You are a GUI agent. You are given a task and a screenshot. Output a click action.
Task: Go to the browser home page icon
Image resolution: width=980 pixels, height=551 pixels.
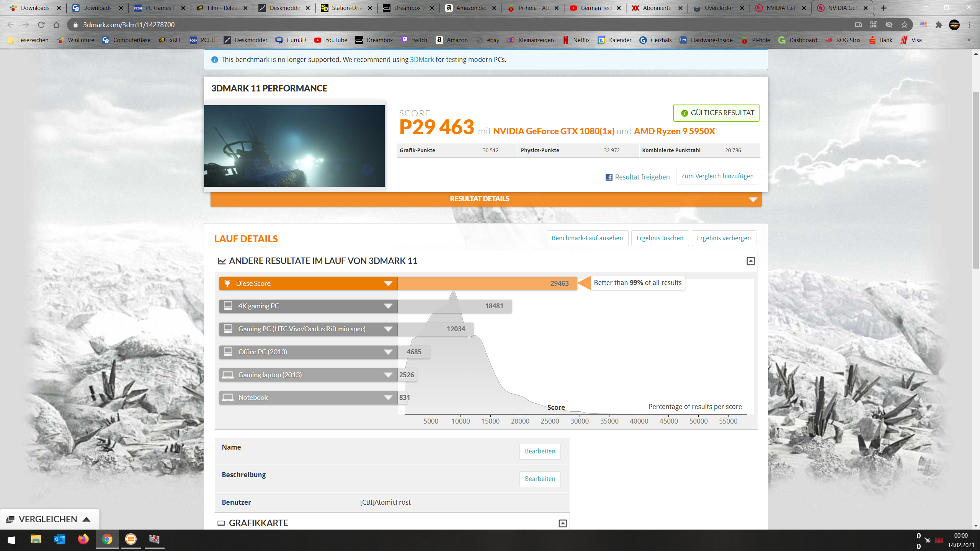tap(56, 25)
